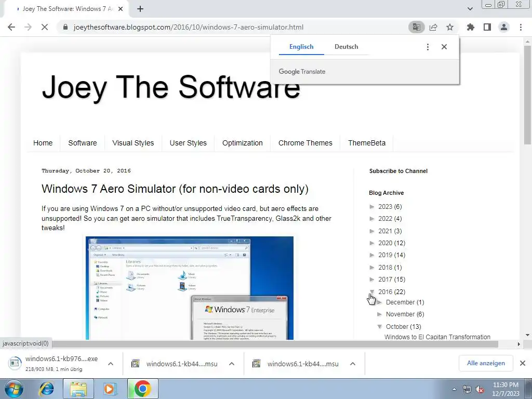
Task: Select the Deutsch translate tab
Action: pos(347,47)
